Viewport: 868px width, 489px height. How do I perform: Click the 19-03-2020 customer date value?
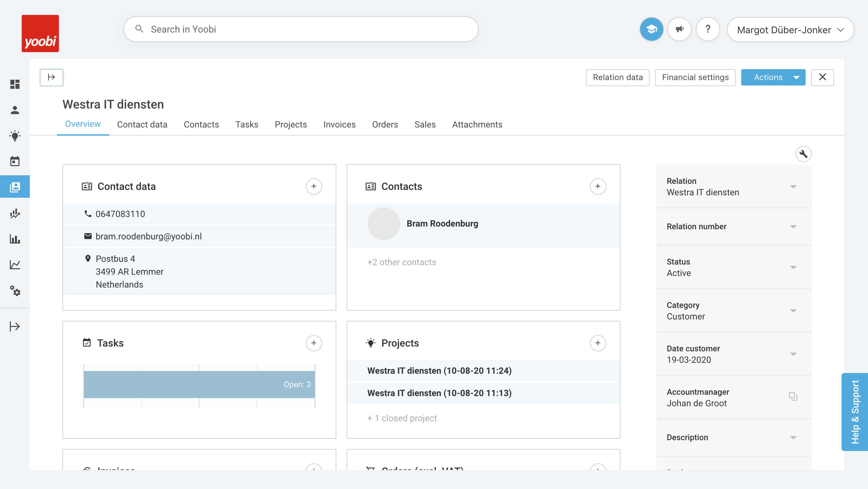pos(689,360)
